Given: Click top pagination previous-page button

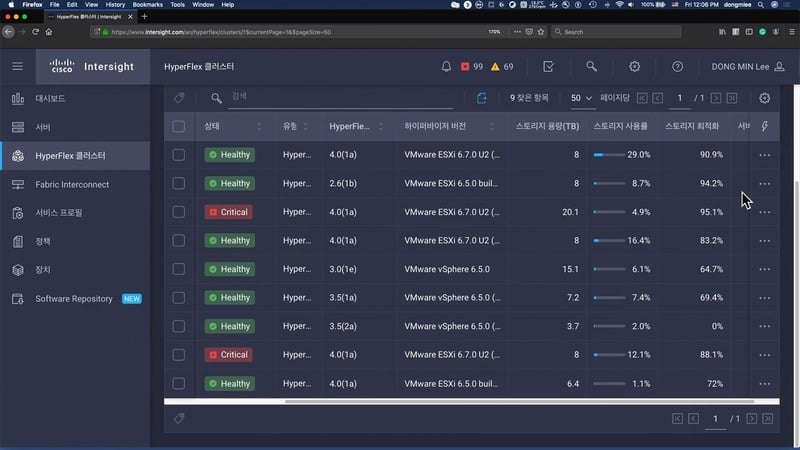Looking at the screenshot, I should 658,98.
